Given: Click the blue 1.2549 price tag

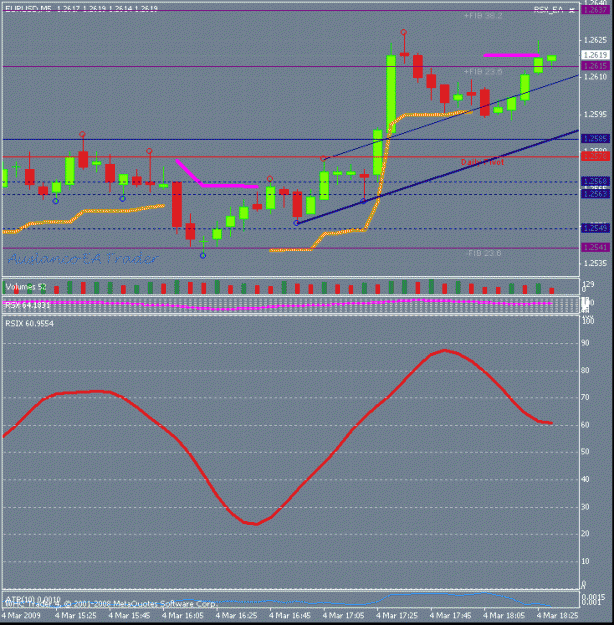Looking at the screenshot, I should 596,228.
